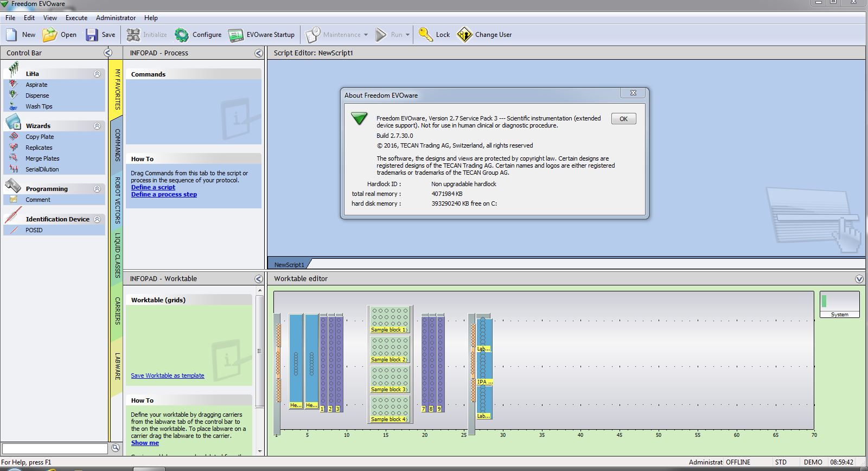Screen dimensions: 868x471
Task: Select the POSID identification command
Action: click(x=34, y=230)
